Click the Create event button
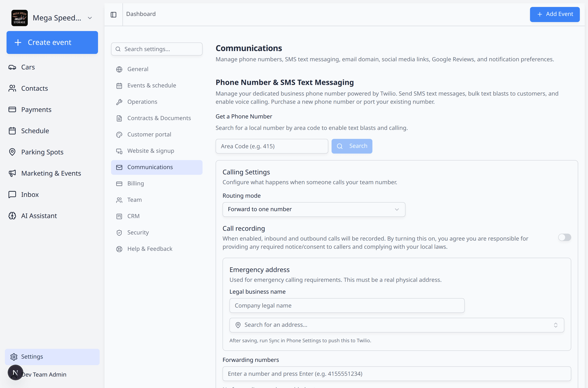This screenshot has height=388, width=588. pyautogui.click(x=52, y=42)
